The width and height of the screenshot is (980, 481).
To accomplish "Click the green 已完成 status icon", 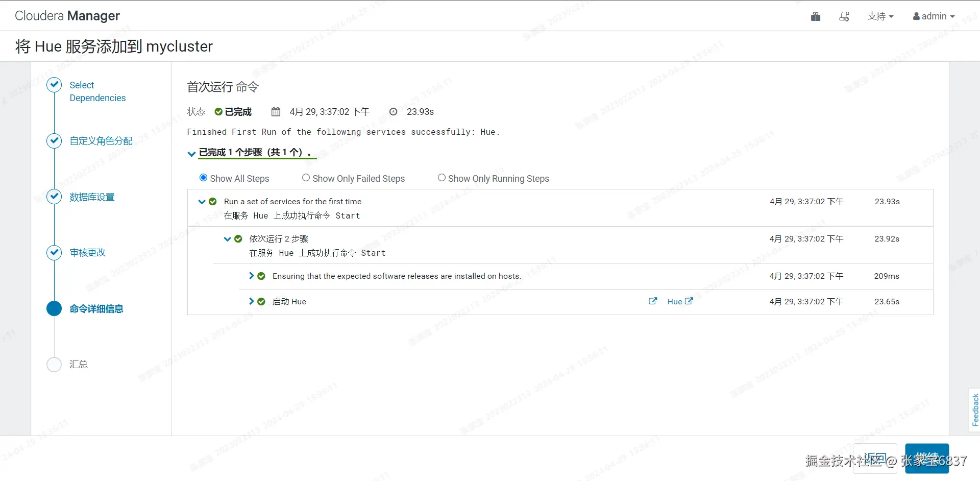I will (x=218, y=112).
